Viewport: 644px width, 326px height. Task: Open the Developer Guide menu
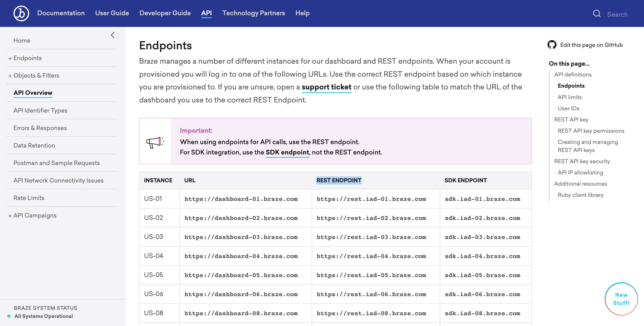point(165,13)
